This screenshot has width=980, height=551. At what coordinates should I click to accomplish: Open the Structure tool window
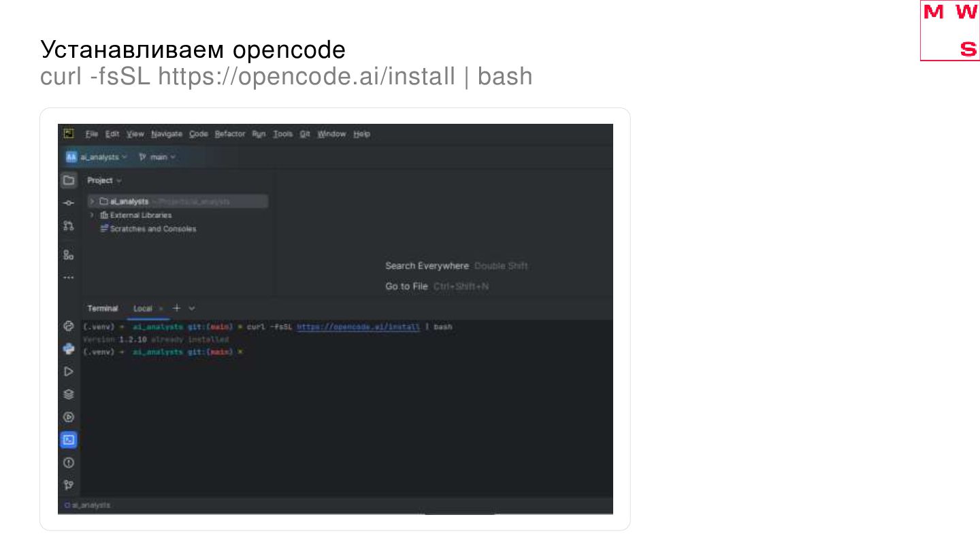click(x=68, y=255)
